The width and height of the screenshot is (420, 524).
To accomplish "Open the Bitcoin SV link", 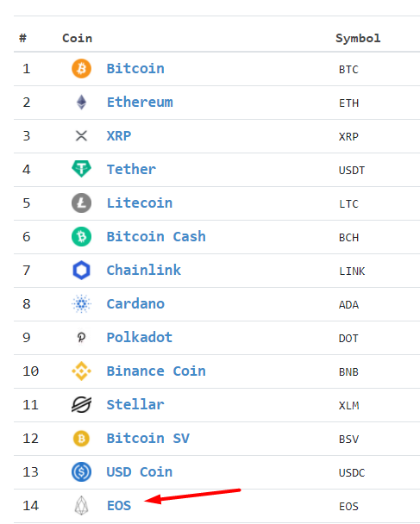I will [147, 438].
